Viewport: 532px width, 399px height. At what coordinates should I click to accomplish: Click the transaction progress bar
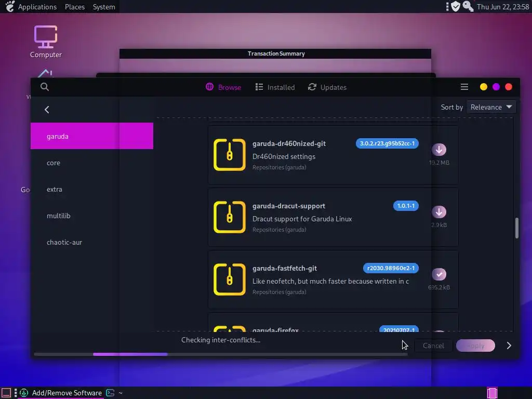coord(220,354)
